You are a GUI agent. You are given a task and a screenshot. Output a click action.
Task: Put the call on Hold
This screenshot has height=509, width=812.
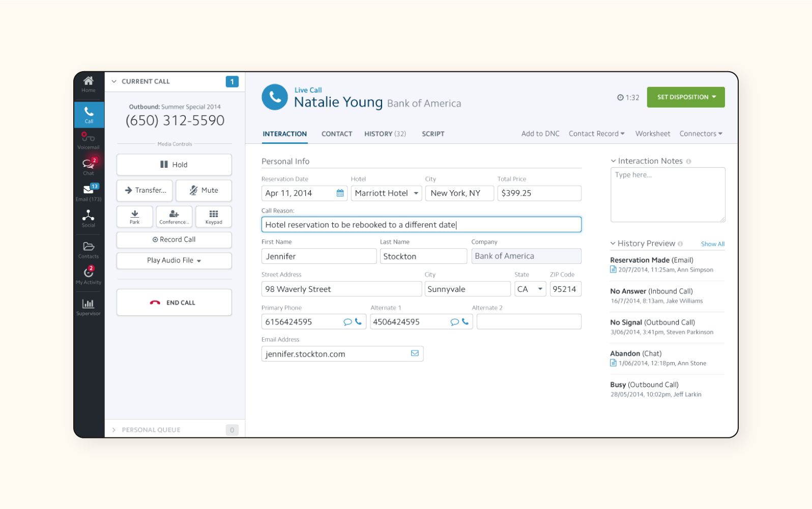click(x=174, y=165)
